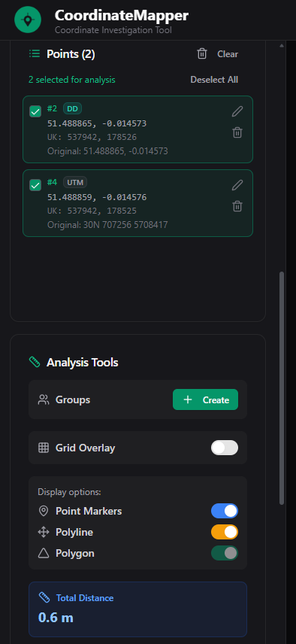
Task: Click the Grid Overlay grid icon
Action: (43, 448)
